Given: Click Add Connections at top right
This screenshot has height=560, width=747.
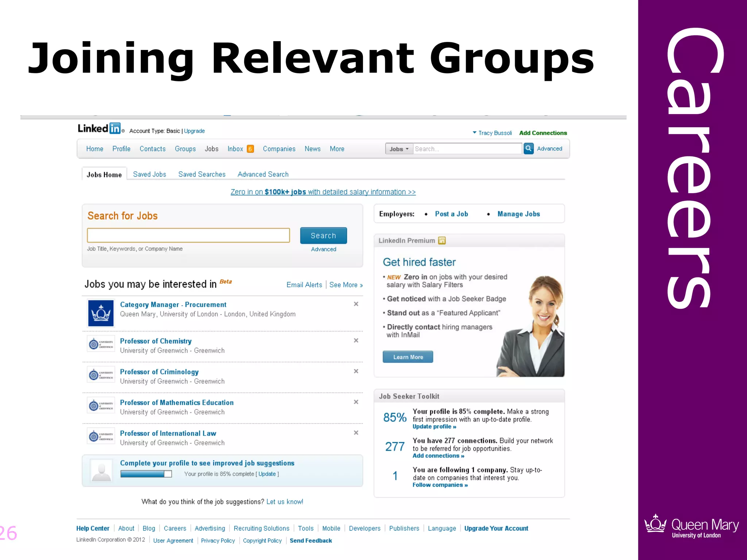Looking at the screenshot, I should (543, 133).
